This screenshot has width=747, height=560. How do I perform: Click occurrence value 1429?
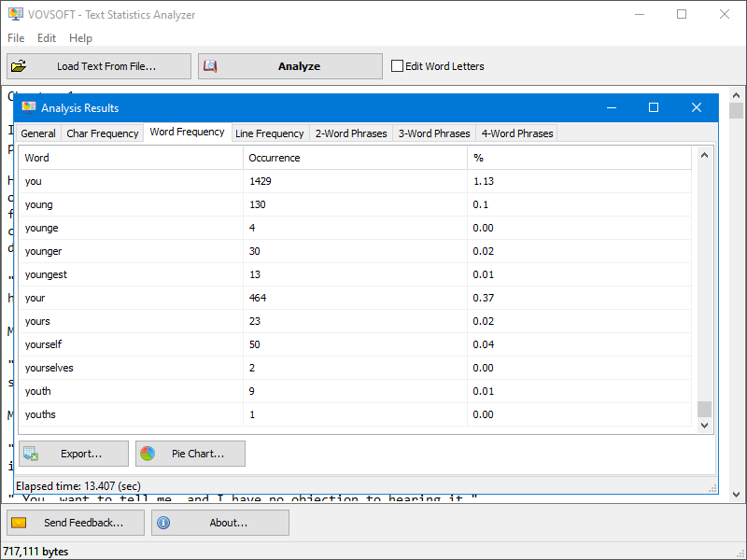[x=261, y=181]
